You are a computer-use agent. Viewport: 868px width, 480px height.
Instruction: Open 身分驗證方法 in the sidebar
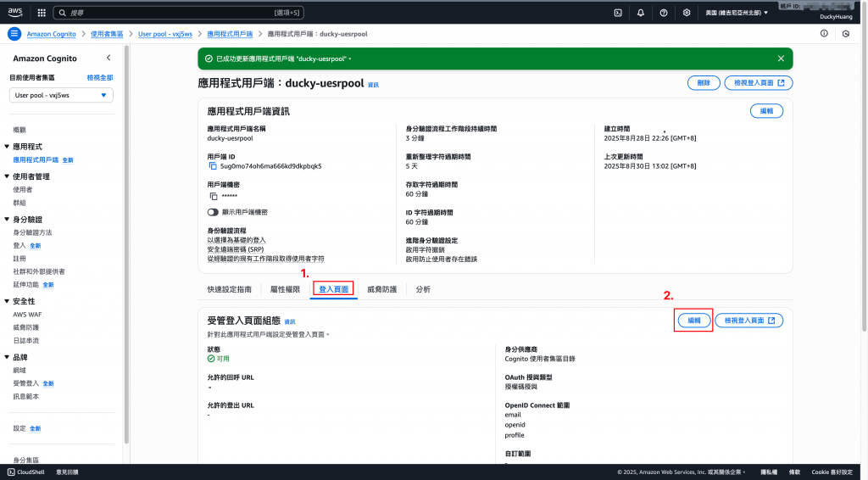(32, 233)
